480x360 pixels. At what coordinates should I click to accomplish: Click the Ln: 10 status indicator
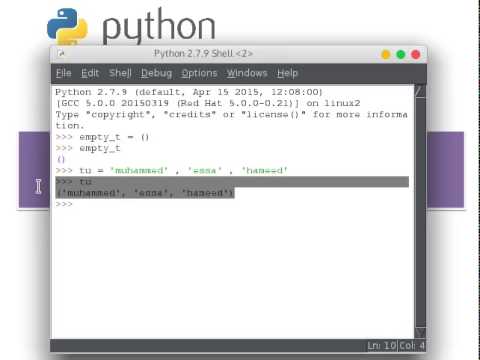tap(382, 346)
